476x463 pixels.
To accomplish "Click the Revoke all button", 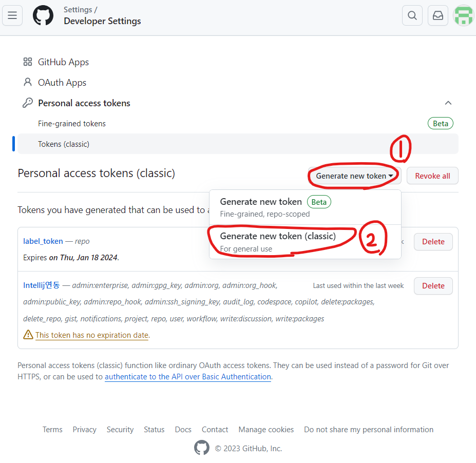I will 432,176.
